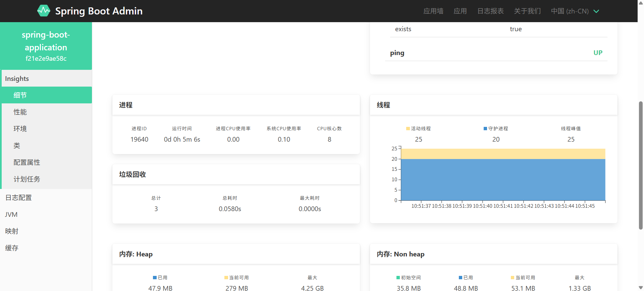Image resolution: width=644 pixels, height=291 pixels.
Task: Click the instance ID f21e2e9ae58c
Action: tap(46, 58)
